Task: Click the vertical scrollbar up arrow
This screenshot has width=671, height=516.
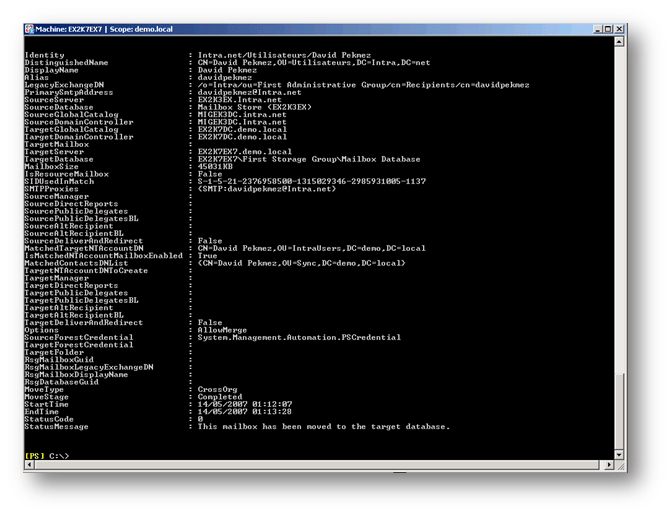Action: (621, 42)
